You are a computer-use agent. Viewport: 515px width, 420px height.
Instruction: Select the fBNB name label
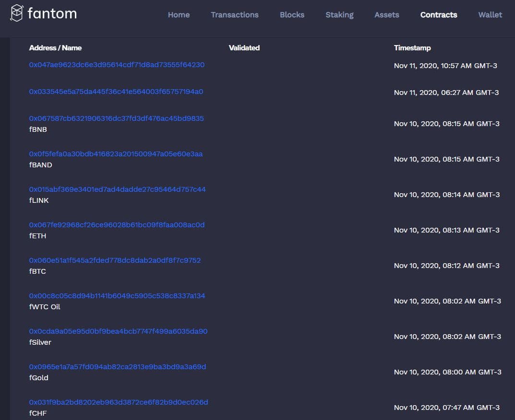[38, 129]
